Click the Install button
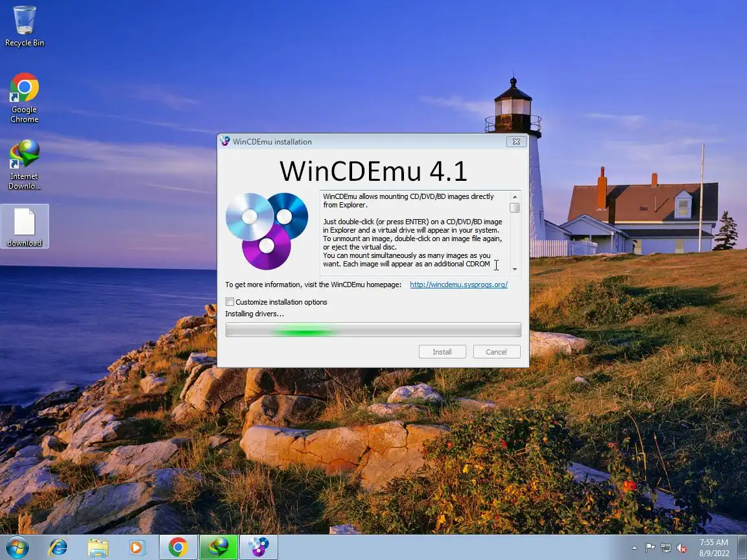The height and width of the screenshot is (560, 747). [x=442, y=352]
